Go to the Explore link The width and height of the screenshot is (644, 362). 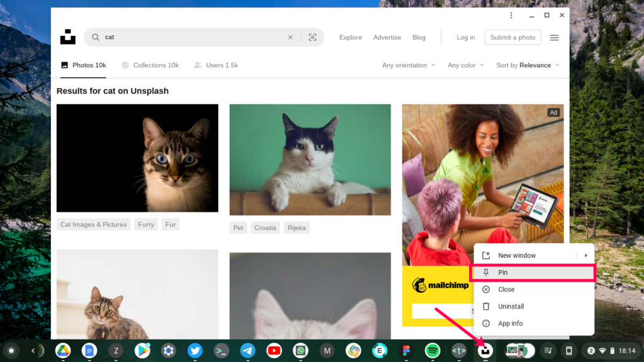[350, 37]
